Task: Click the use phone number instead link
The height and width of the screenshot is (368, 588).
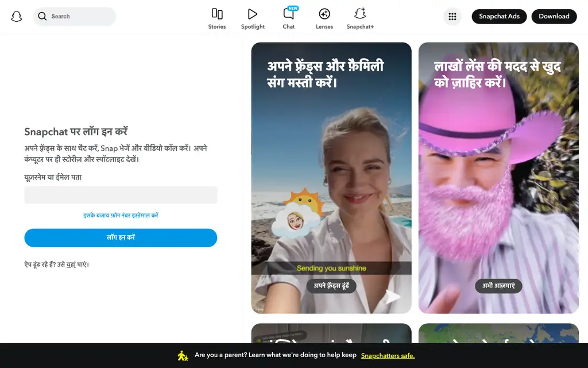Action: click(121, 216)
